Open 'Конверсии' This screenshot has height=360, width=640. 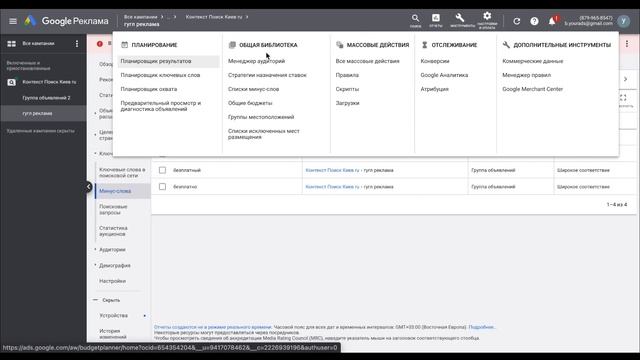point(435,61)
